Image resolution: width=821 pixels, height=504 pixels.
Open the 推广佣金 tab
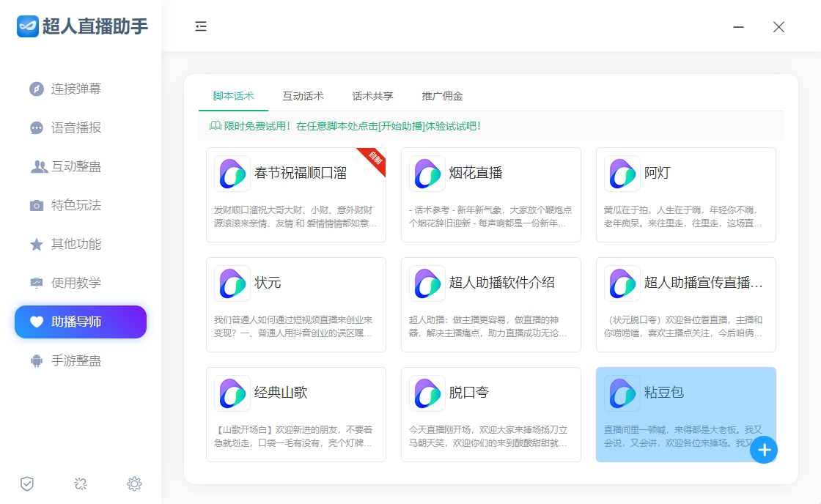(x=442, y=96)
